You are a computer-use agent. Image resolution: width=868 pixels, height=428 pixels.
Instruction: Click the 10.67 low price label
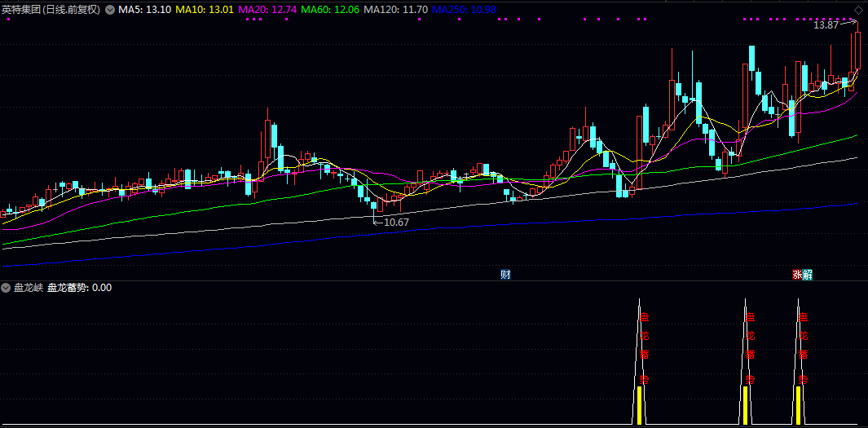[x=396, y=222]
